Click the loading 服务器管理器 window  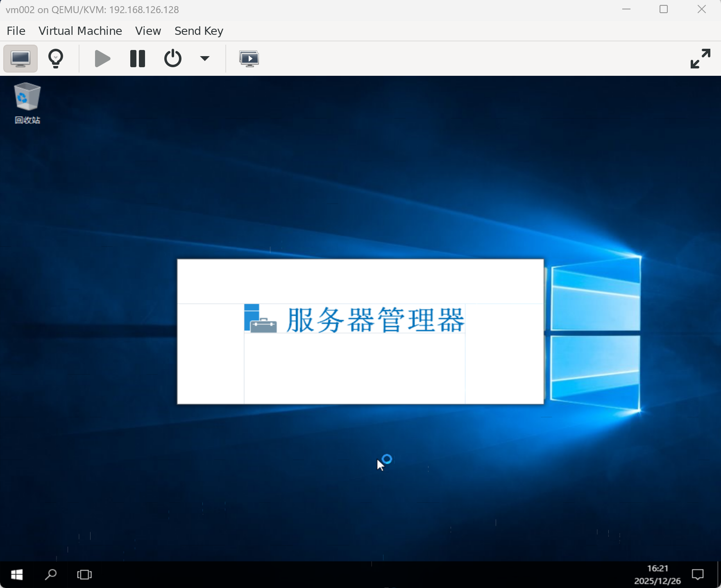(x=360, y=332)
